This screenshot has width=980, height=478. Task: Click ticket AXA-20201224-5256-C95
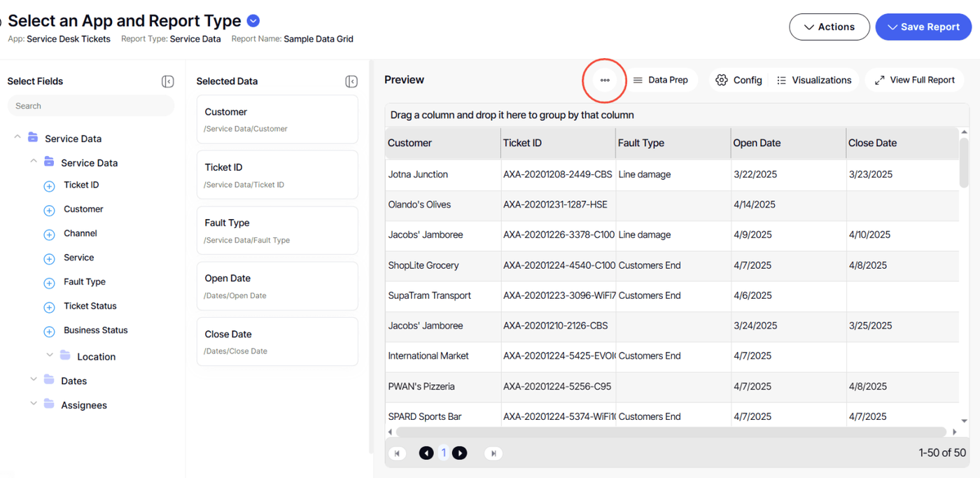click(x=558, y=386)
